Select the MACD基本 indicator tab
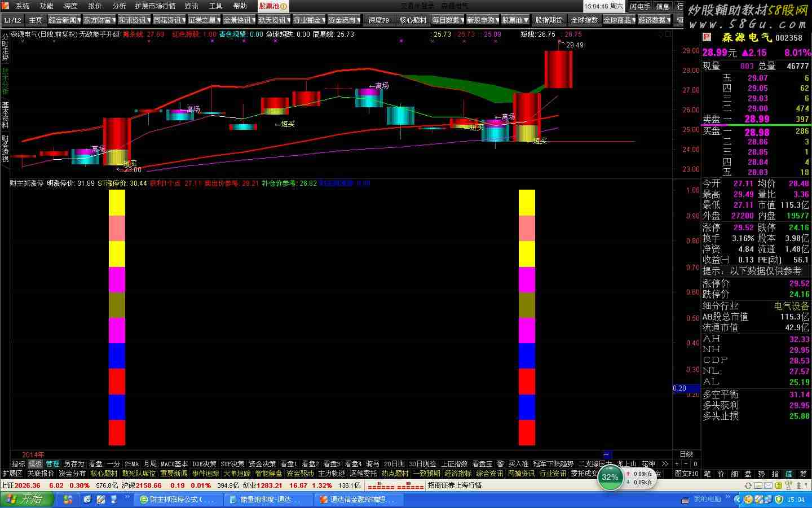The image size is (812, 508). coord(174,464)
